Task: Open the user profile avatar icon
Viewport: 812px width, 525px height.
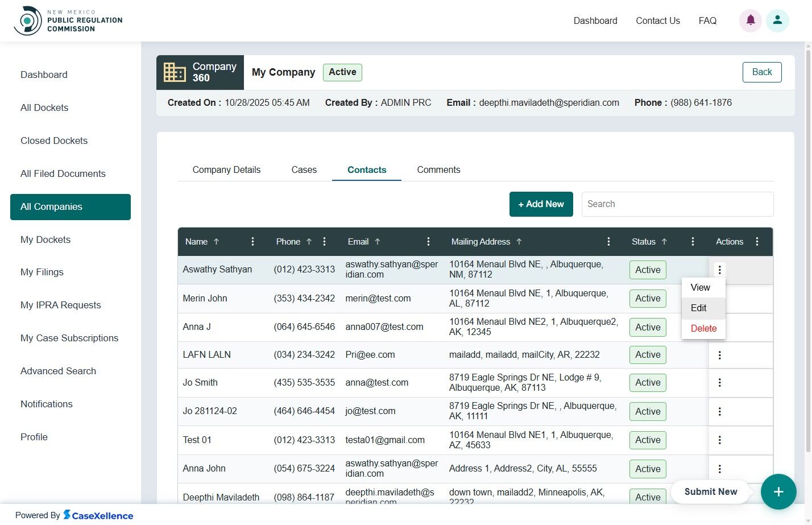Action: 777,20
